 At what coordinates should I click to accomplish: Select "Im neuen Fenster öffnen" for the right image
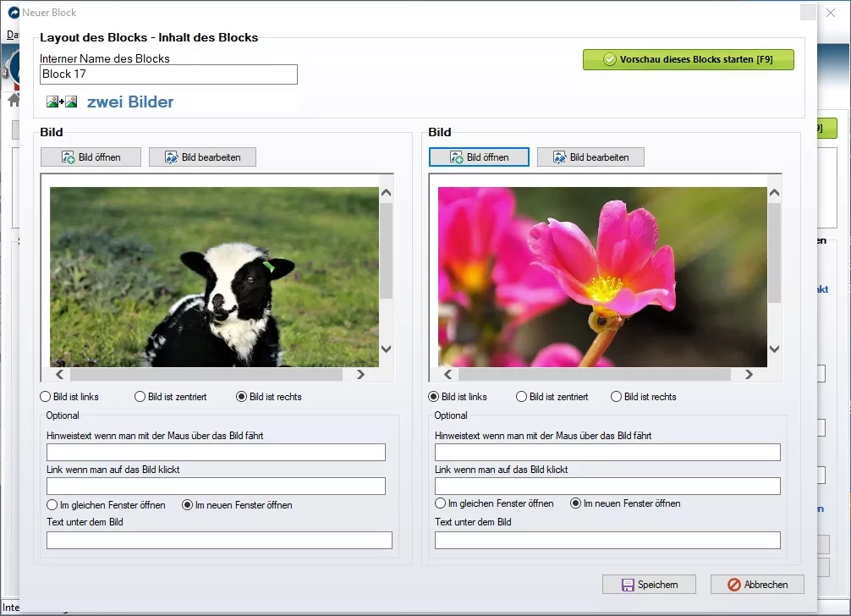[x=576, y=503]
